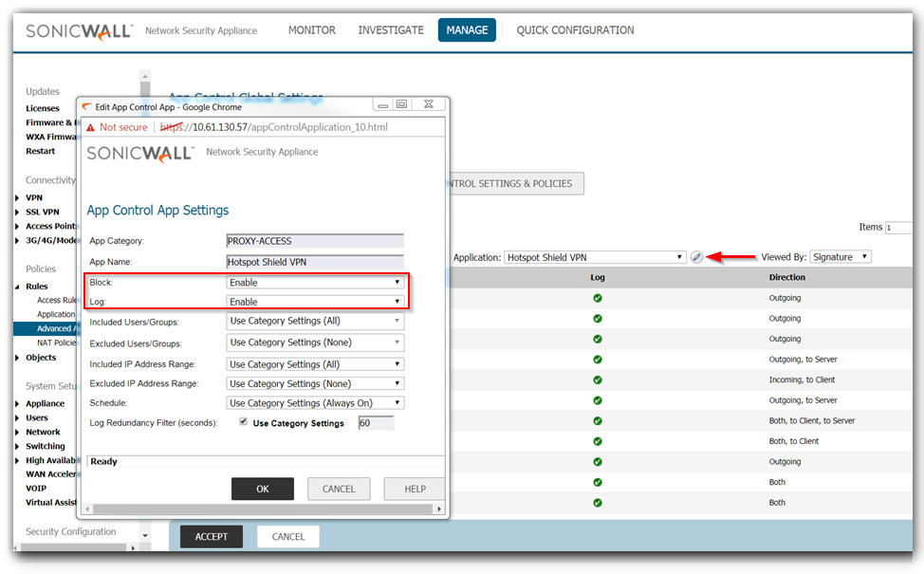The image size is (924, 574).
Task: Expand the Appliance sidebar item
Action: point(17,403)
